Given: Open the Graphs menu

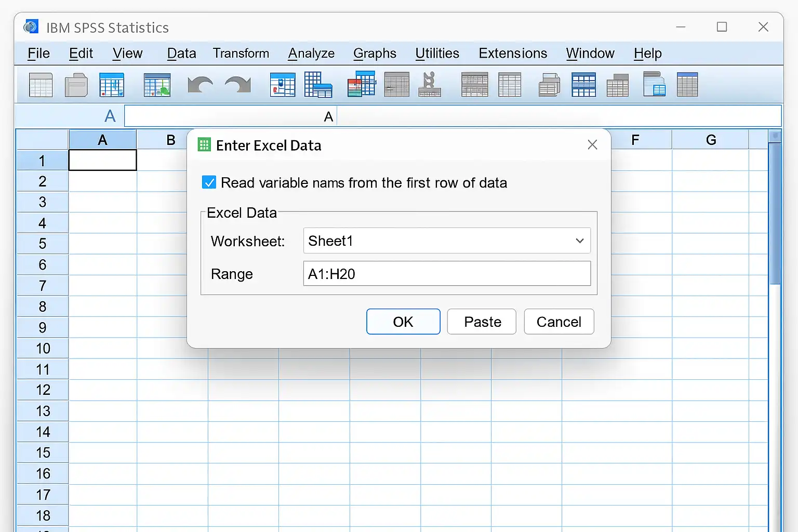Looking at the screenshot, I should 375,54.
